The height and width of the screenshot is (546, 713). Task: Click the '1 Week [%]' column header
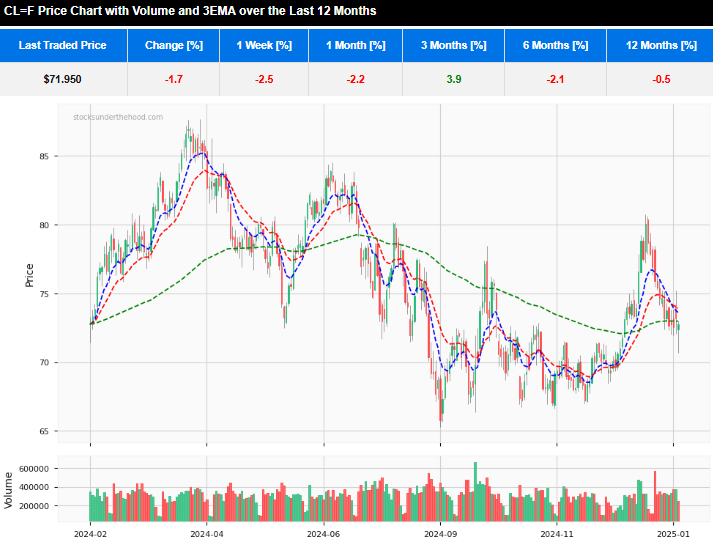264,45
